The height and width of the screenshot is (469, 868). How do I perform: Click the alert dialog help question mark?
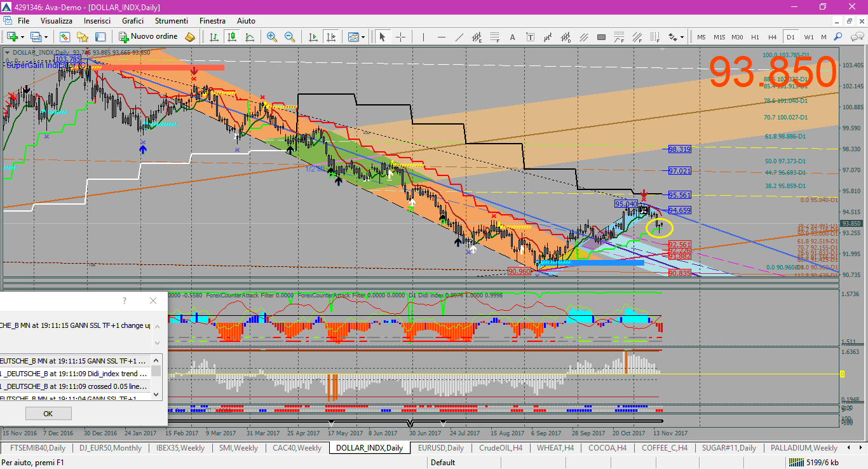125,301
